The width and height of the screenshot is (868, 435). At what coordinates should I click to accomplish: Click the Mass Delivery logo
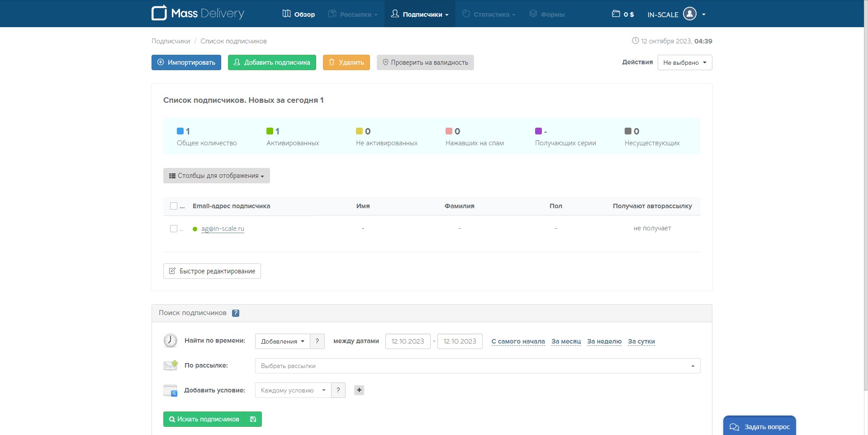(x=198, y=13)
